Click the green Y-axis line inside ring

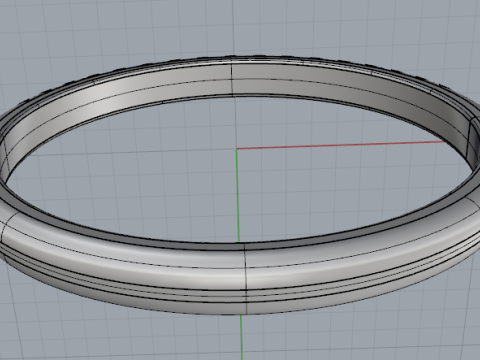(x=238, y=195)
